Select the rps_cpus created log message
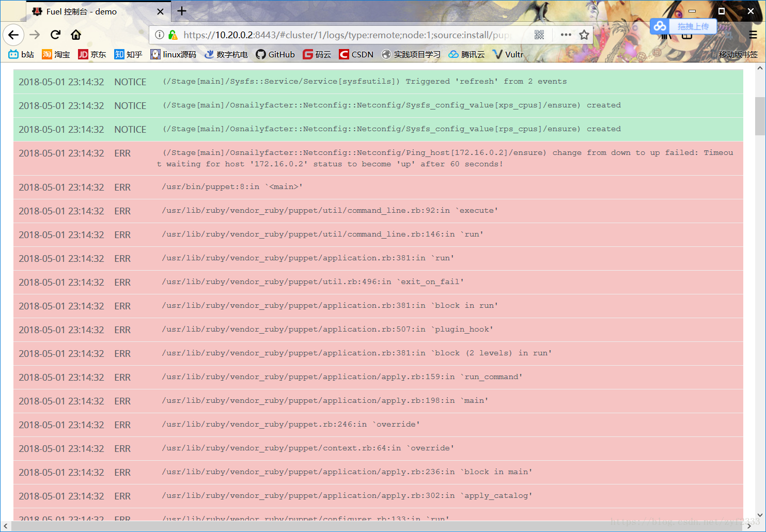The width and height of the screenshot is (766, 532). coord(392,129)
